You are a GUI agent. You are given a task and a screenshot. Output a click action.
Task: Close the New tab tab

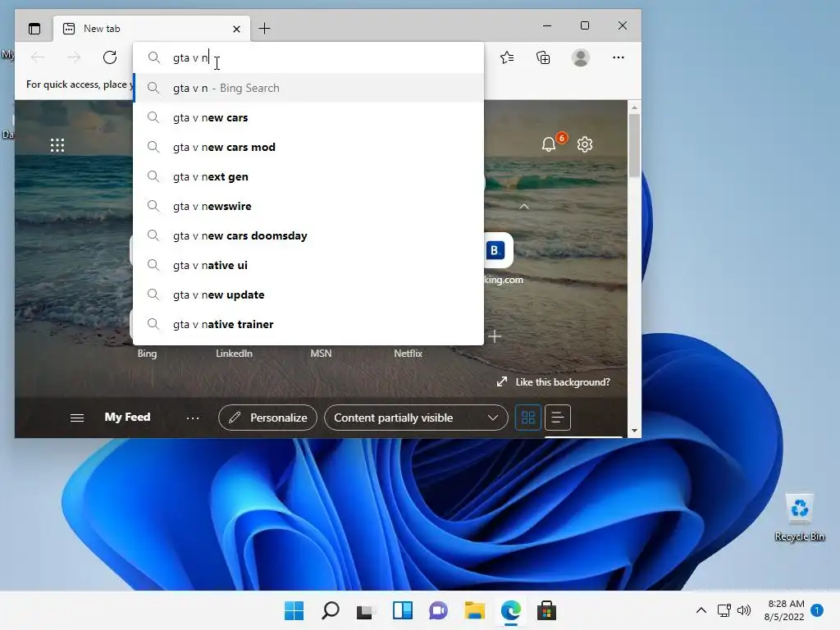(x=236, y=29)
